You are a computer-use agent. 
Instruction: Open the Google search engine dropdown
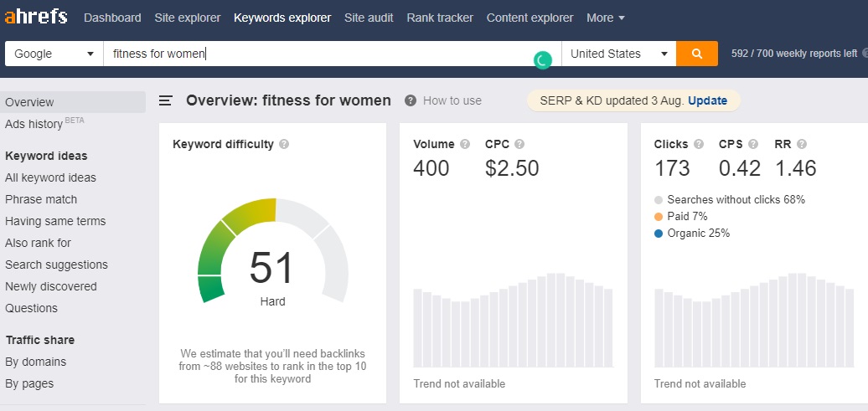pos(54,54)
